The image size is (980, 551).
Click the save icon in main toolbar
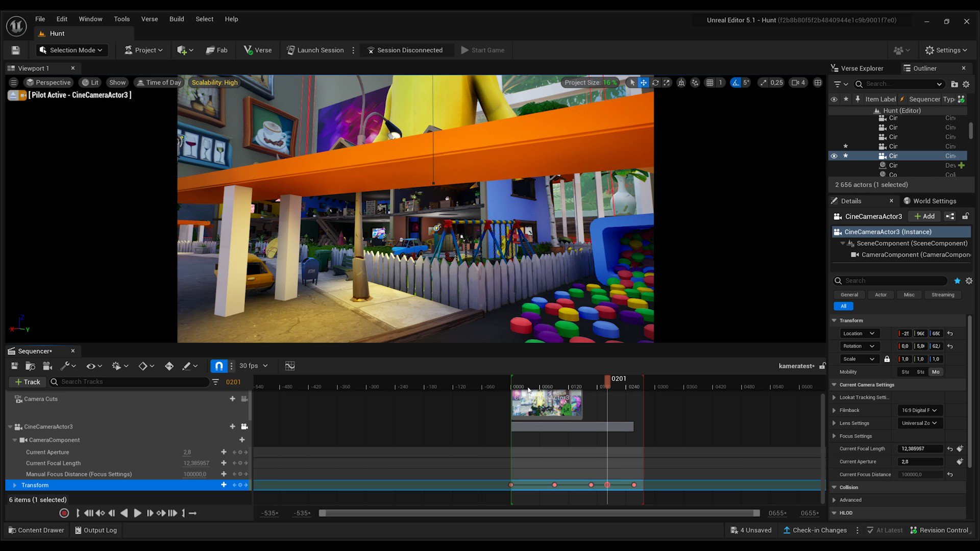(x=15, y=50)
